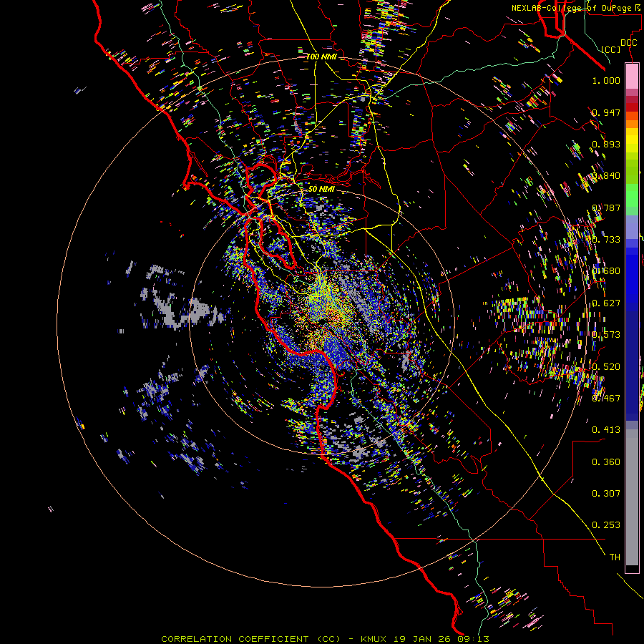Click the 0.893 legend value
The image size is (644, 644).
(606, 144)
